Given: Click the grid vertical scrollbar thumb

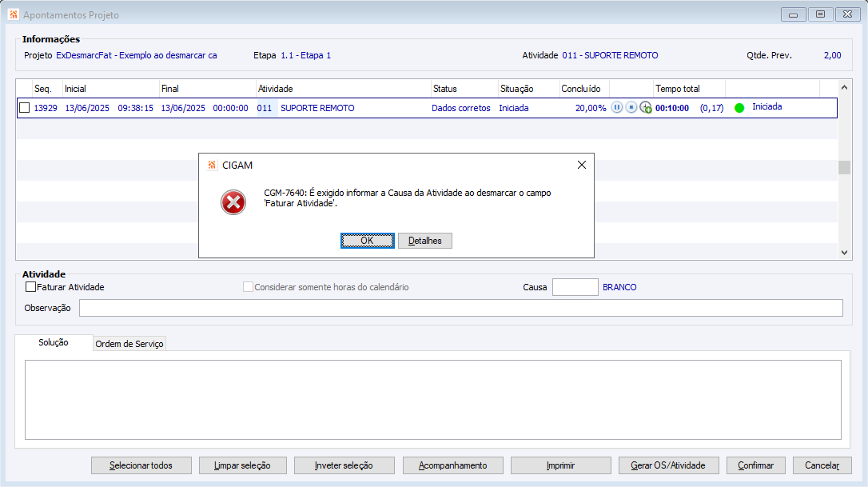Looking at the screenshot, I should pos(844,167).
